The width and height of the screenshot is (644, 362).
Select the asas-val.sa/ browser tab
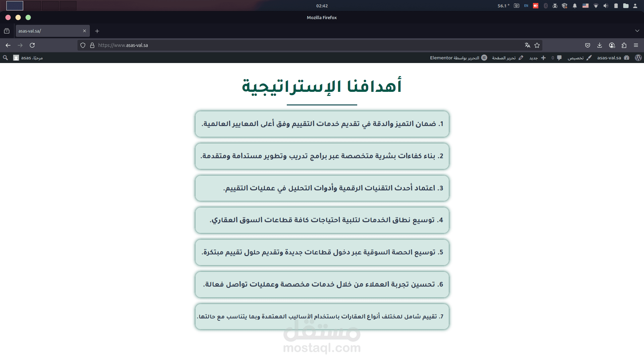click(52, 31)
